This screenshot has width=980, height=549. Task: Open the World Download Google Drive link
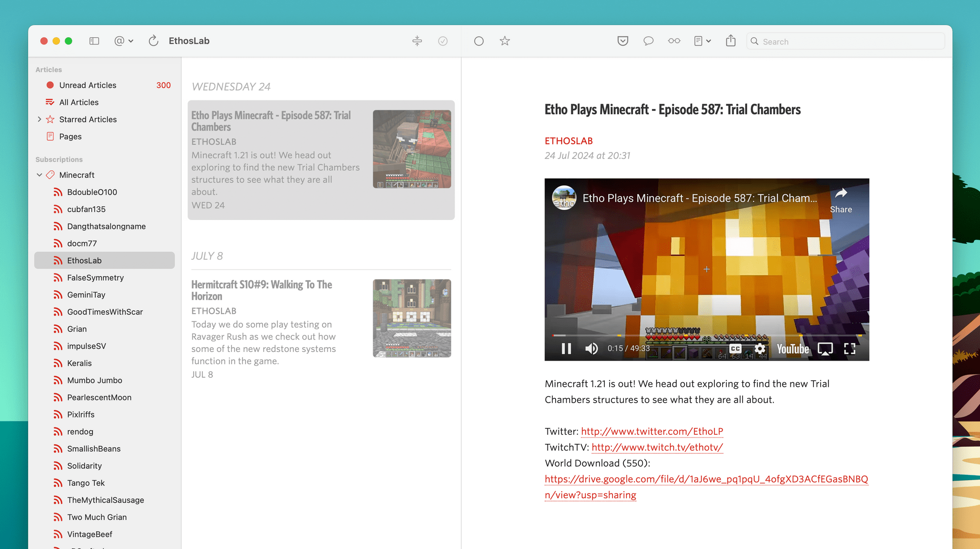click(706, 479)
